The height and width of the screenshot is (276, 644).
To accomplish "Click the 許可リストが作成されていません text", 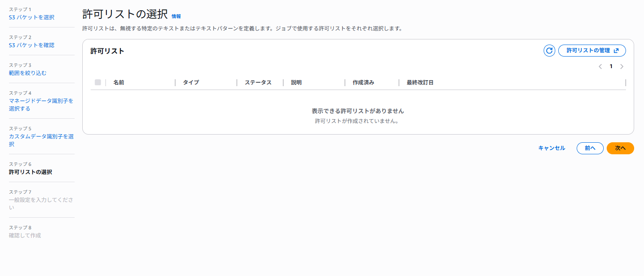I will coord(358,121).
